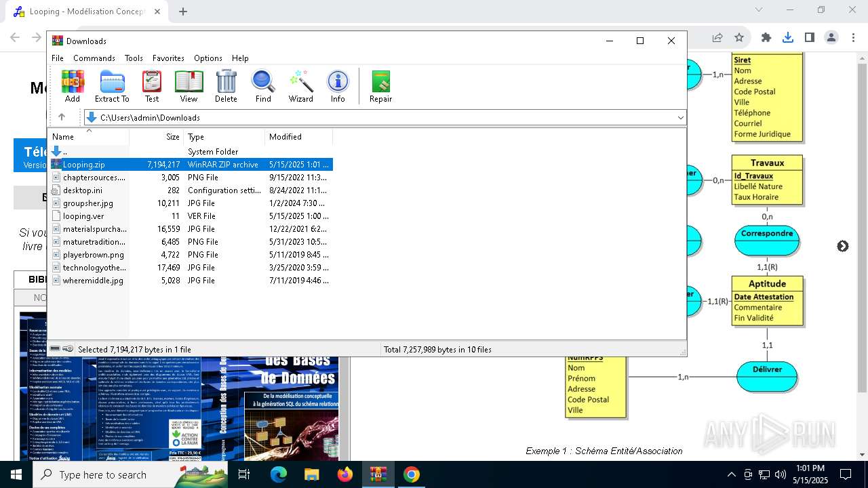Open the Tools menu
Screen dimensions: 868x488
tap(134, 58)
